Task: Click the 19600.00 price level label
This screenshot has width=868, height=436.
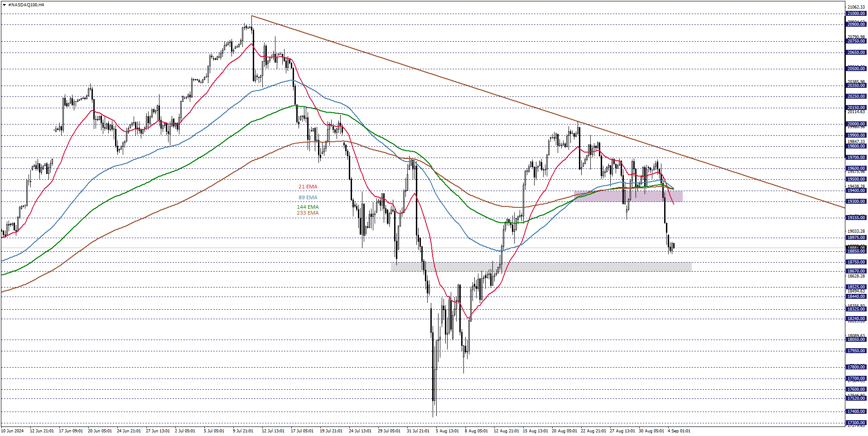Action: pos(856,168)
